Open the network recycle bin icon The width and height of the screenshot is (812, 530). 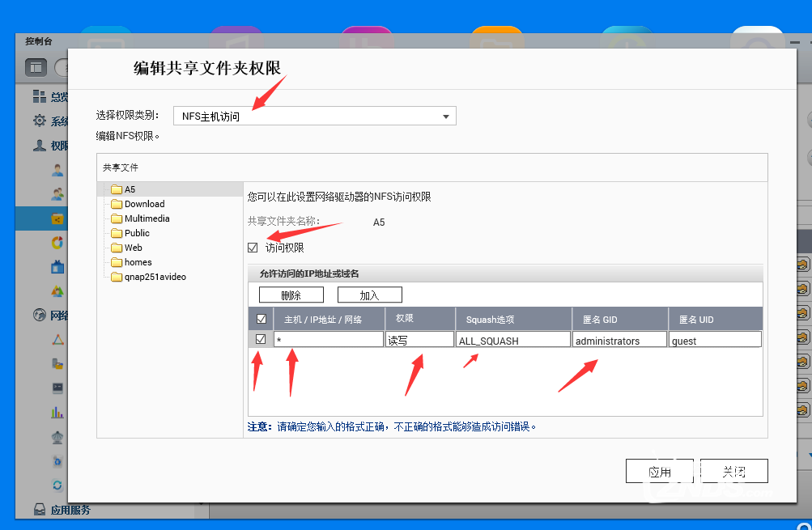coord(57,461)
